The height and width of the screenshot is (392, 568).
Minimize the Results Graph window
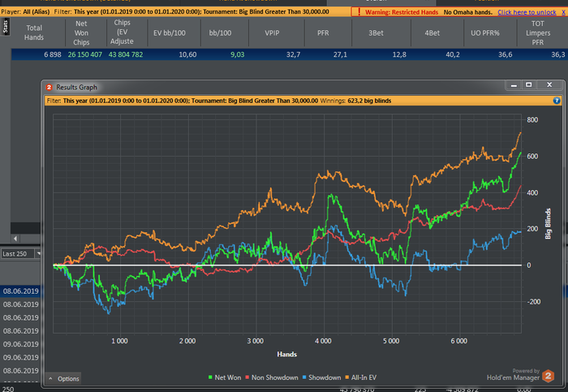pos(512,85)
